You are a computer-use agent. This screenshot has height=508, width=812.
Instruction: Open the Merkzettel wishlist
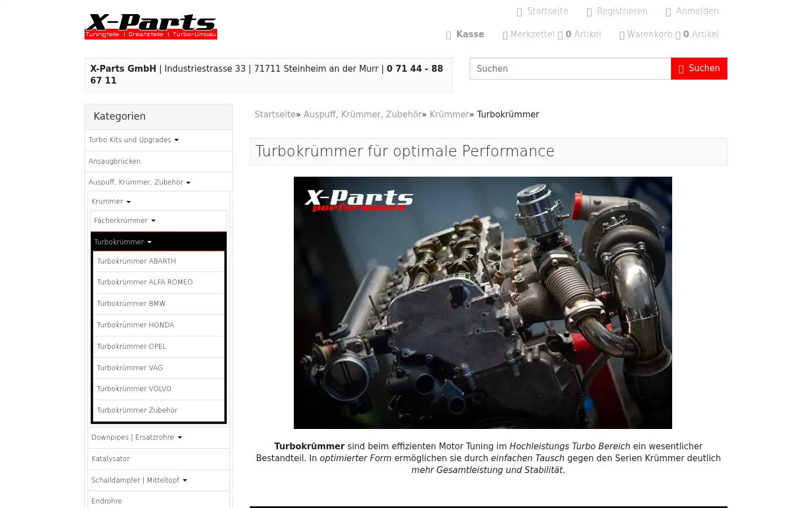pyautogui.click(x=551, y=34)
